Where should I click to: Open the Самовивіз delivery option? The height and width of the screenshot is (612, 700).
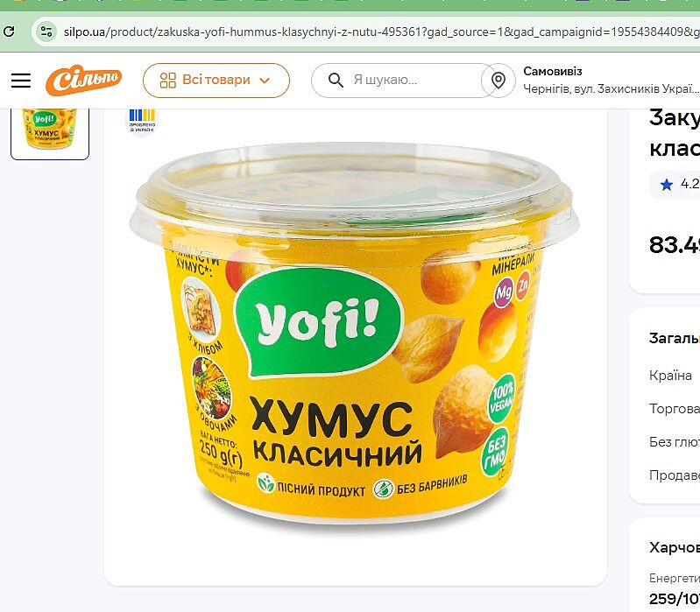click(x=553, y=72)
